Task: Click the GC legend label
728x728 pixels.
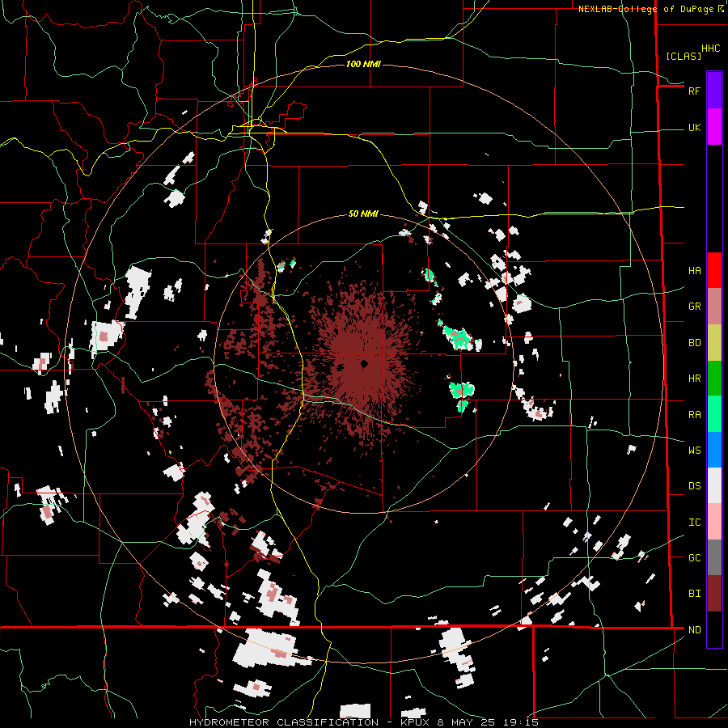Action: [694, 558]
